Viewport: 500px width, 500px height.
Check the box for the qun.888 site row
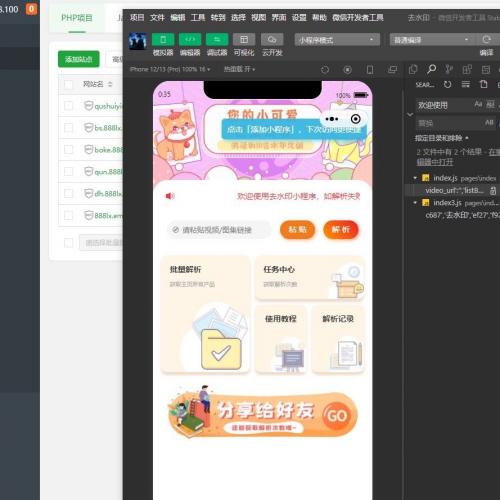pyautogui.click(x=68, y=172)
